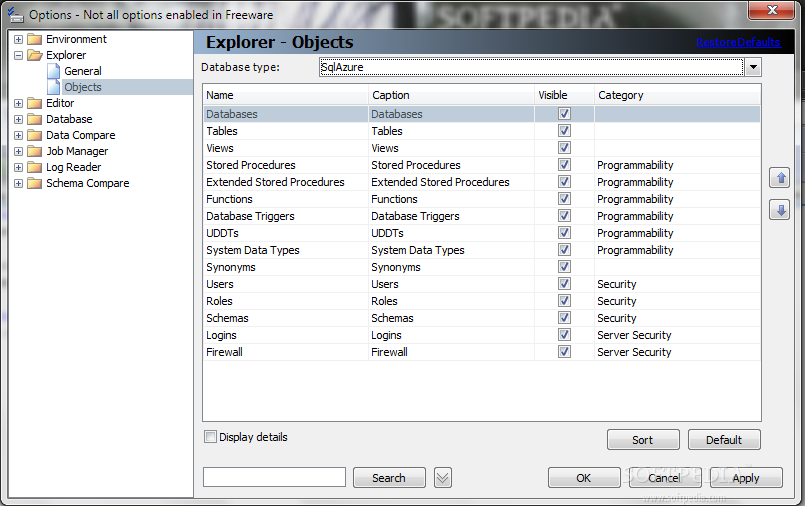Expand the Database tree node
The height and width of the screenshot is (506, 805).
click(x=18, y=120)
